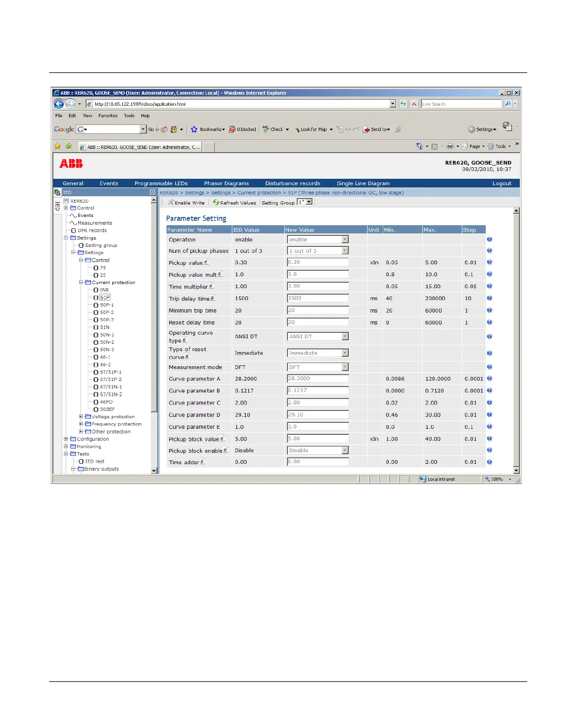Click help icon for Pickup block value row

489,439
